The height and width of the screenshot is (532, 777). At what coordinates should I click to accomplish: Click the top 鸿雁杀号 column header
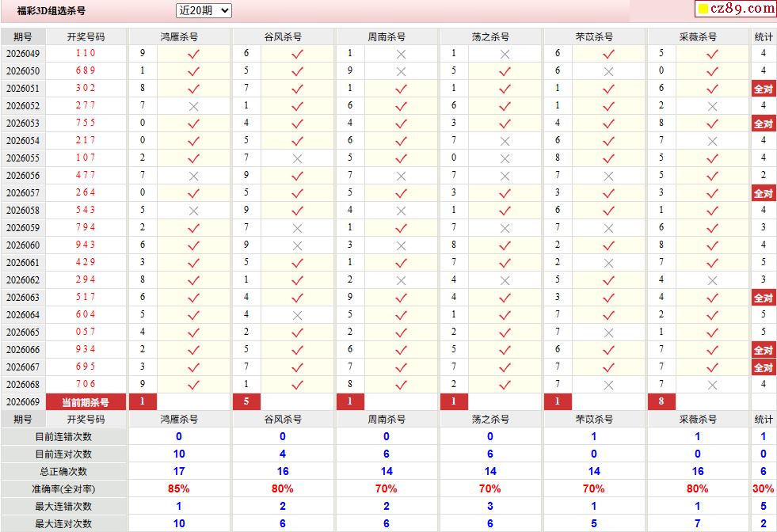point(179,37)
